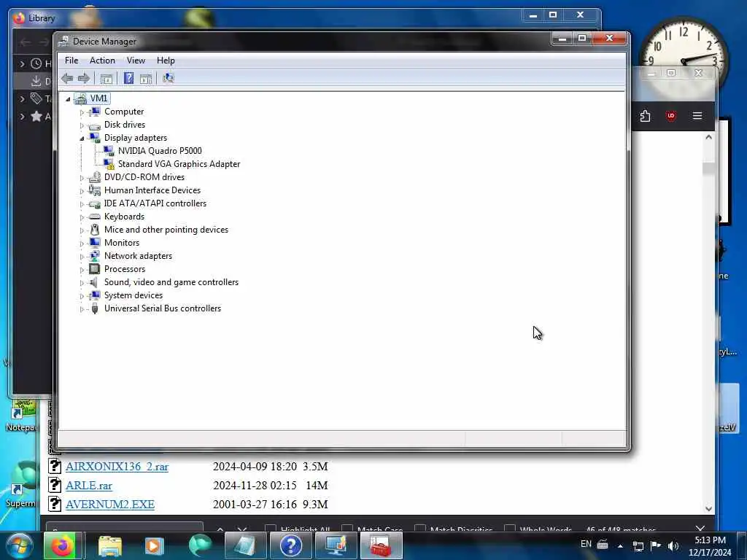Expand the Disk drives category

82,125
